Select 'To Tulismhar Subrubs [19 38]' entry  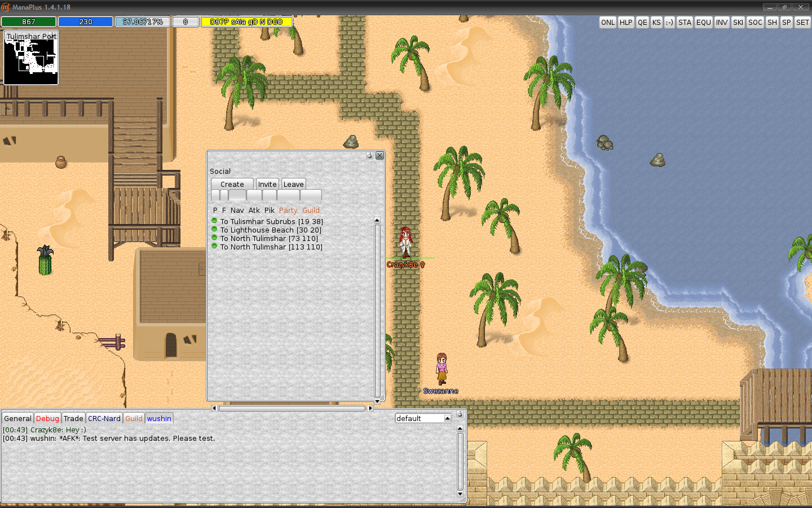[x=272, y=221]
